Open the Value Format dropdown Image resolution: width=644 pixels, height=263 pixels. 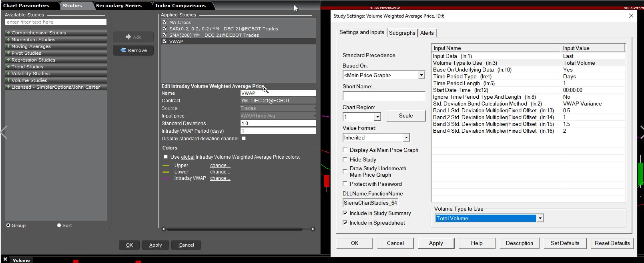point(406,137)
